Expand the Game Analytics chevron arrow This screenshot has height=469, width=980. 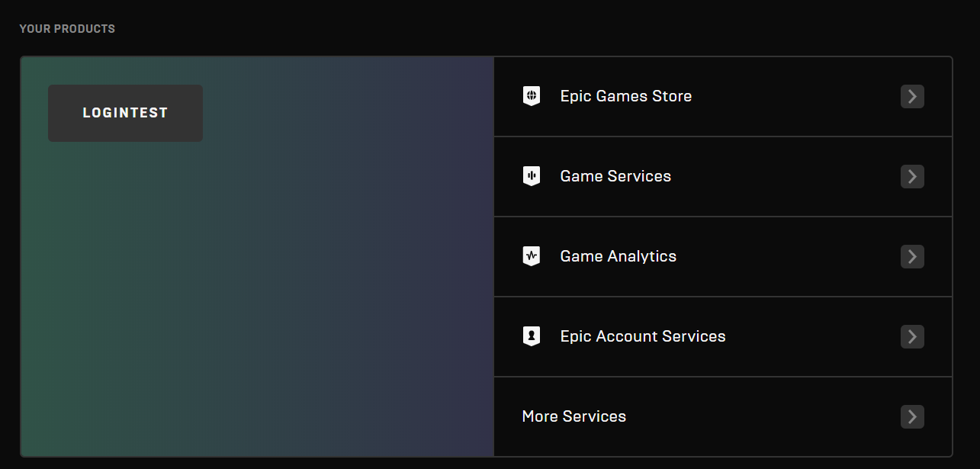click(x=912, y=256)
